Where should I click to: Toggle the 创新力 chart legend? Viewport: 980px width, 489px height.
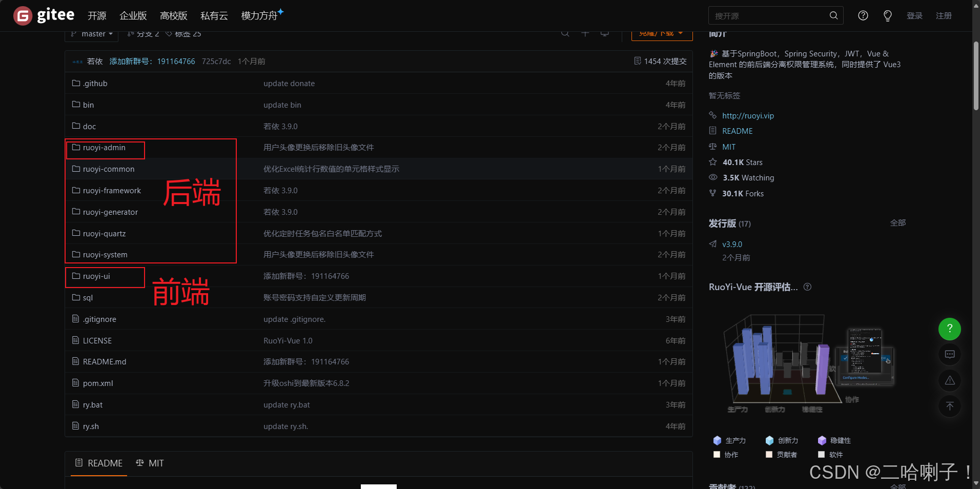782,440
